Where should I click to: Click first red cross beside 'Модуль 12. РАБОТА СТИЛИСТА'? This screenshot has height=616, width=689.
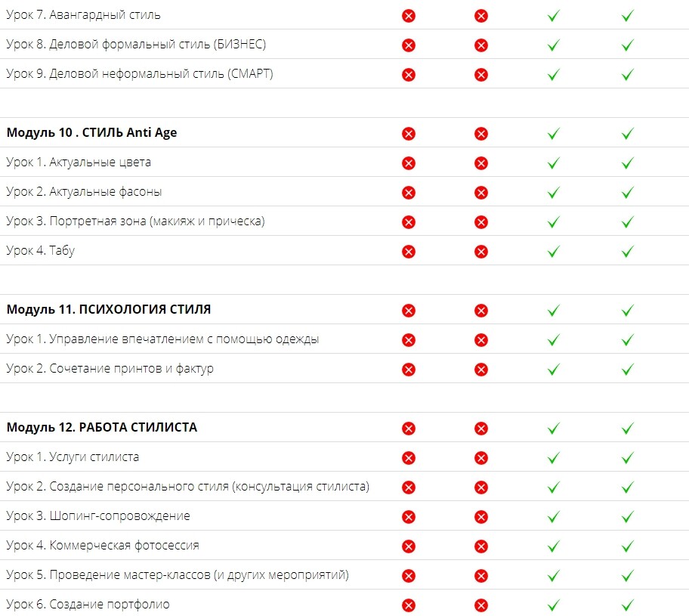point(408,429)
